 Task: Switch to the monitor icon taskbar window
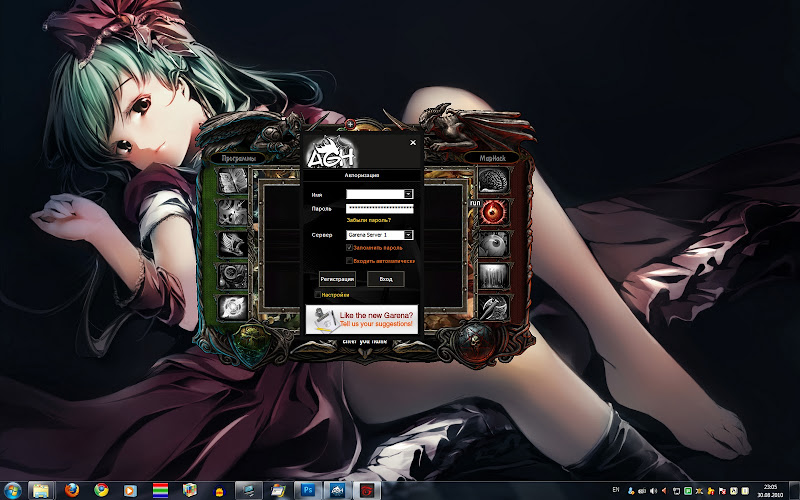(x=249, y=490)
